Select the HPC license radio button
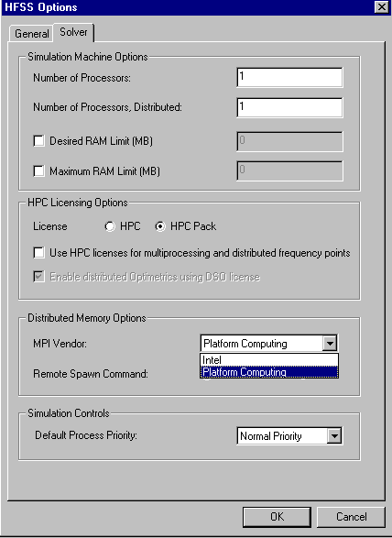This screenshot has width=392, height=538. pos(110,226)
